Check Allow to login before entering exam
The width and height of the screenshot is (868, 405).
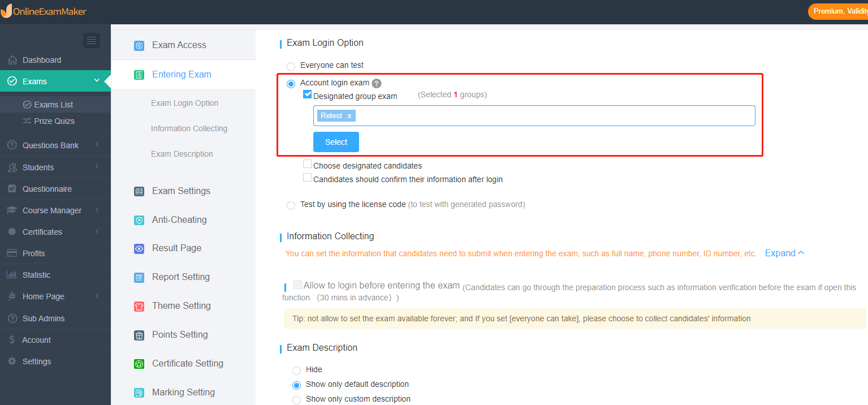point(297,285)
